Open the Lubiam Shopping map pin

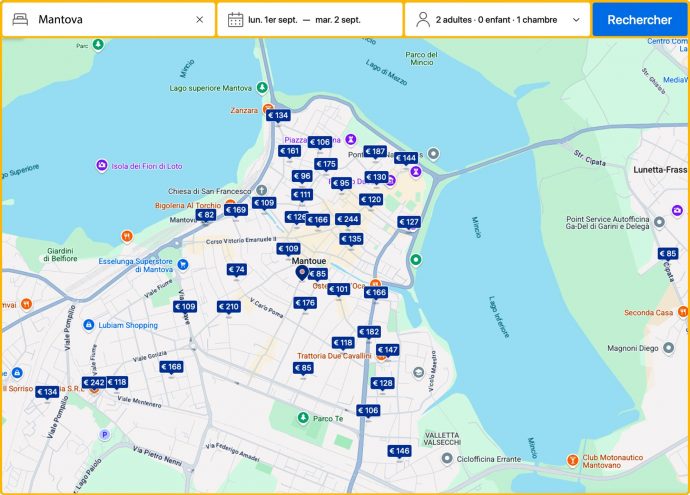(x=89, y=325)
